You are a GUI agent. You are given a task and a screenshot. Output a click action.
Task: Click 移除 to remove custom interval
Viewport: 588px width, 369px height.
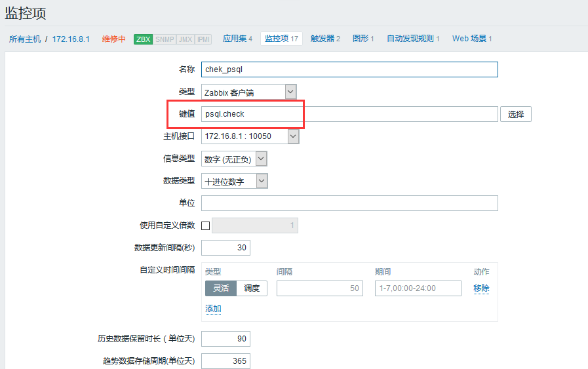click(481, 288)
